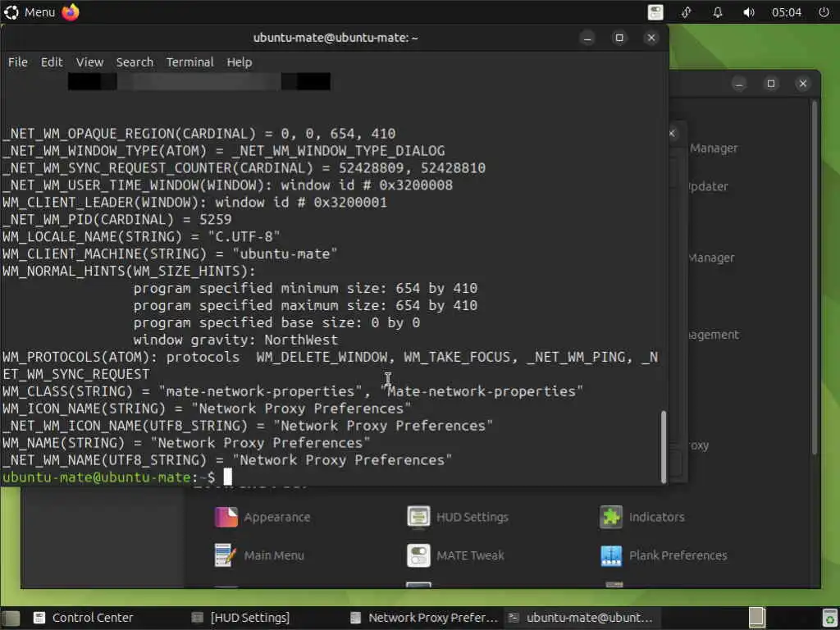The width and height of the screenshot is (840, 630).
Task: Click the show desktop button in bottom panel
Action: [x=10, y=618]
